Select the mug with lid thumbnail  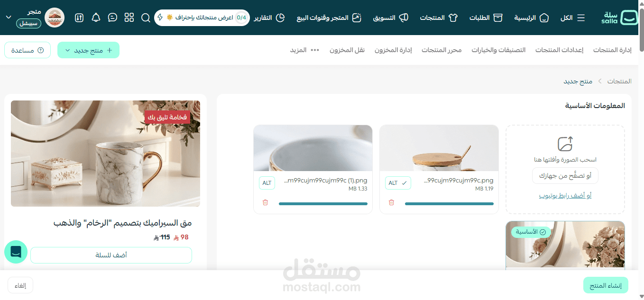439,148
